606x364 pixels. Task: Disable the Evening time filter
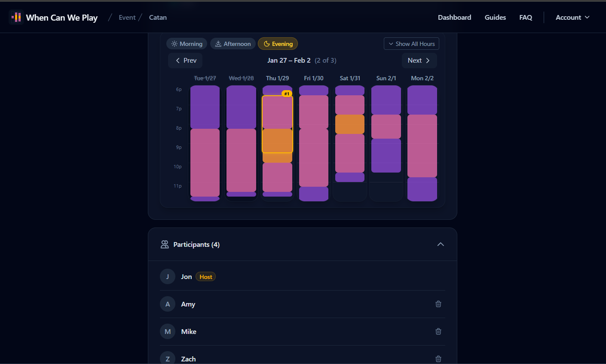pos(278,44)
